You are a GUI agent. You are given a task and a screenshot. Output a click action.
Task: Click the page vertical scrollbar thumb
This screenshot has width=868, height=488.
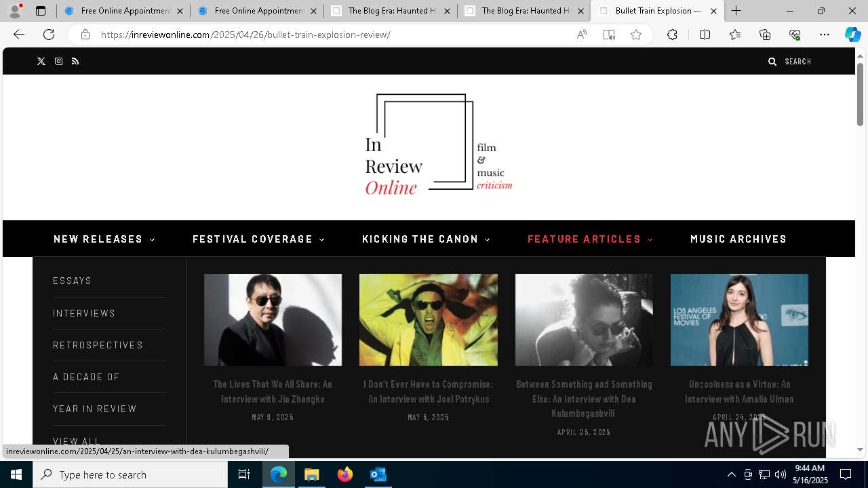tap(860, 94)
